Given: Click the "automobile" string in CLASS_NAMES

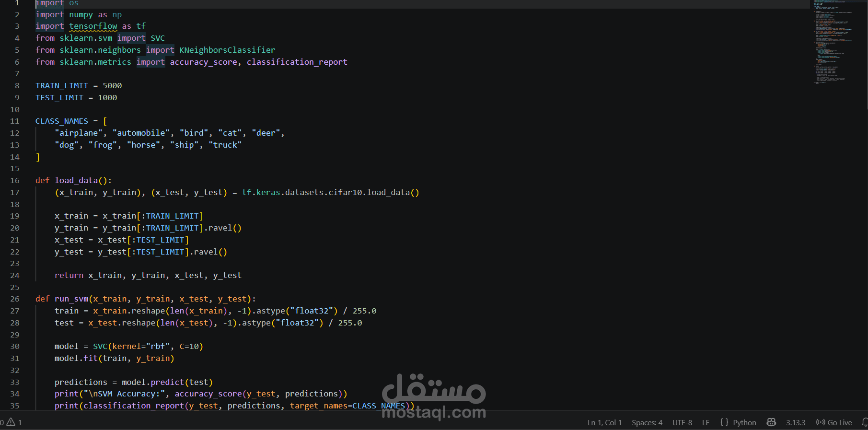Looking at the screenshot, I should coord(141,133).
